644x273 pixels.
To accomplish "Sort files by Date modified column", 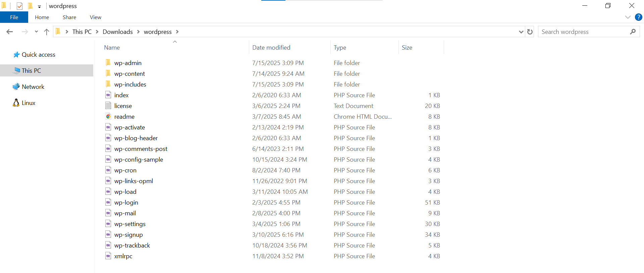I will pos(271,48).
